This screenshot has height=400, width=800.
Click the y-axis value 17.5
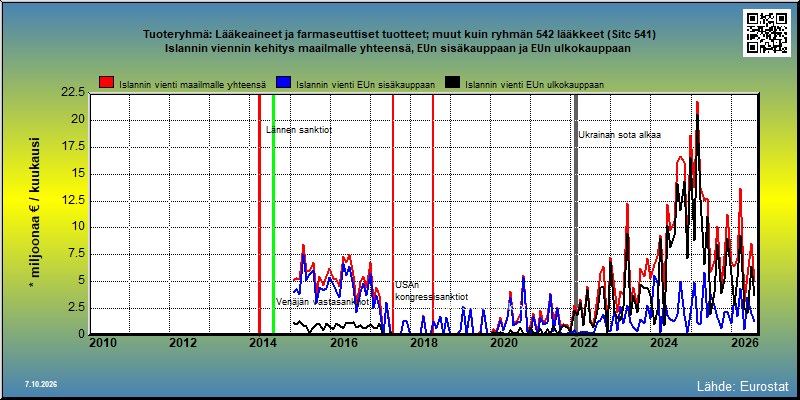72,147
